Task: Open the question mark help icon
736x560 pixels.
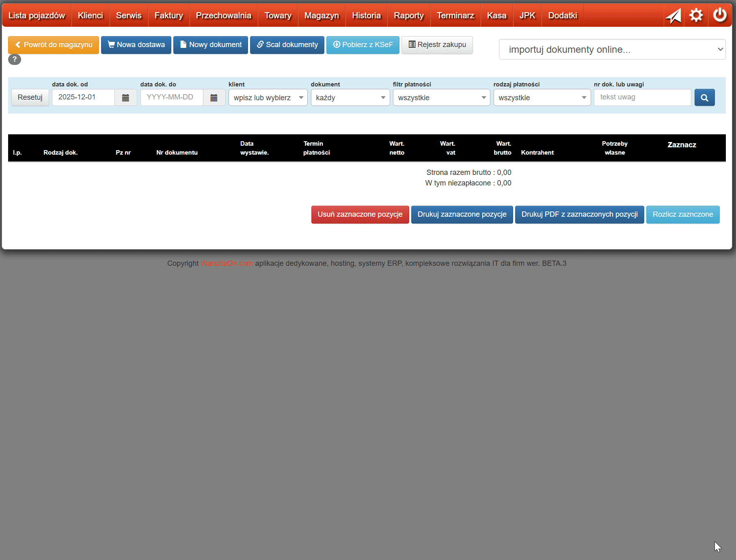Action: (x=15, y=59)
